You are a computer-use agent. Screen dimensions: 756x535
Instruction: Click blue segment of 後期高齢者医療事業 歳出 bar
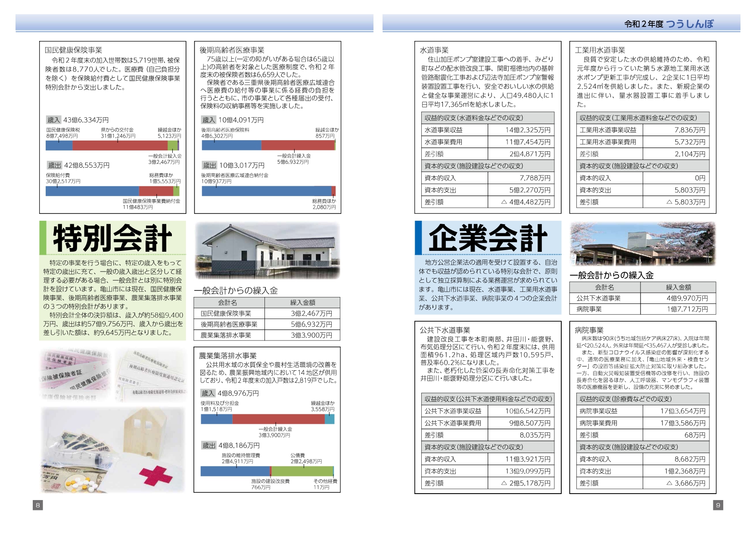pyautogui.click(x=266, y=191)
